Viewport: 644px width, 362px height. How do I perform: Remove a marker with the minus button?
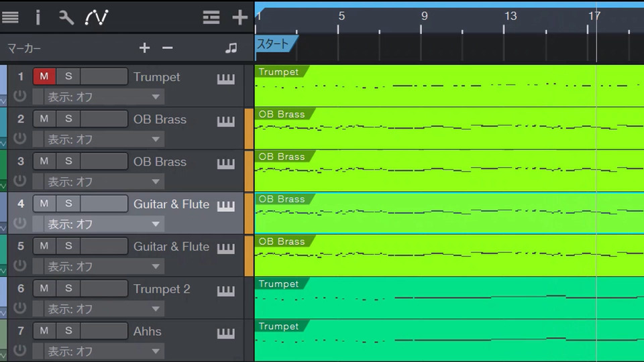[x=167, y=48]
